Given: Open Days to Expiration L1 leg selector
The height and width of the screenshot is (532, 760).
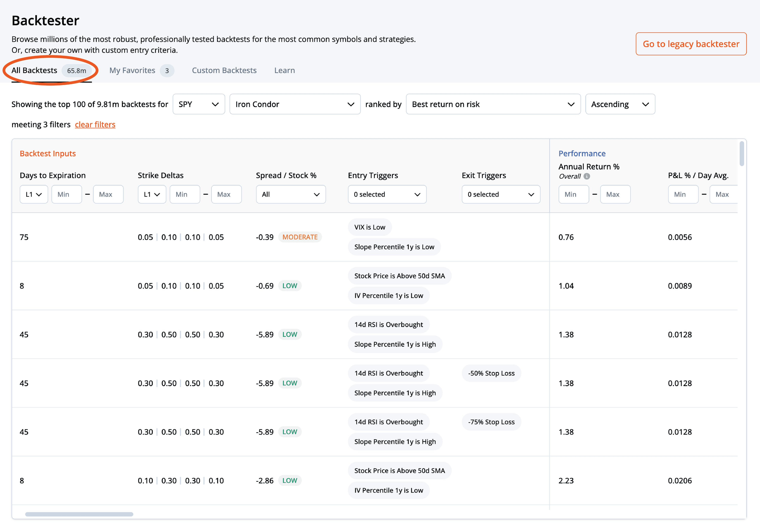Looking at the screenshot, I should pos(34,194).
